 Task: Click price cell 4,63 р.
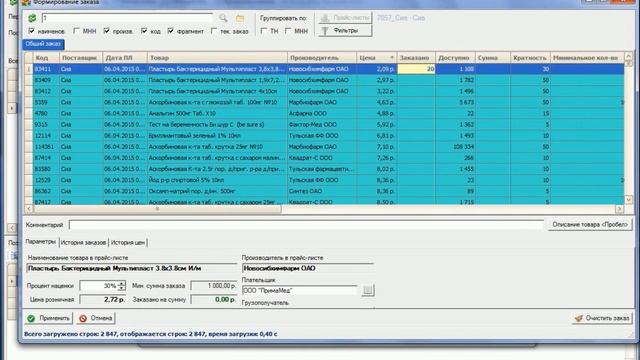click(x=376, y=102)
